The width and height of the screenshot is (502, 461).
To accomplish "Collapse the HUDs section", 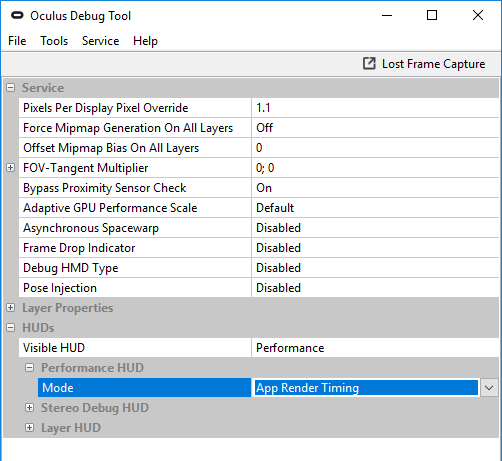I will point(11,328).
